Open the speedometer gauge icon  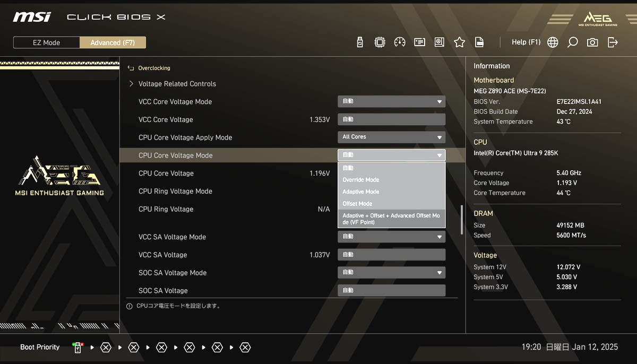[400, 42]
